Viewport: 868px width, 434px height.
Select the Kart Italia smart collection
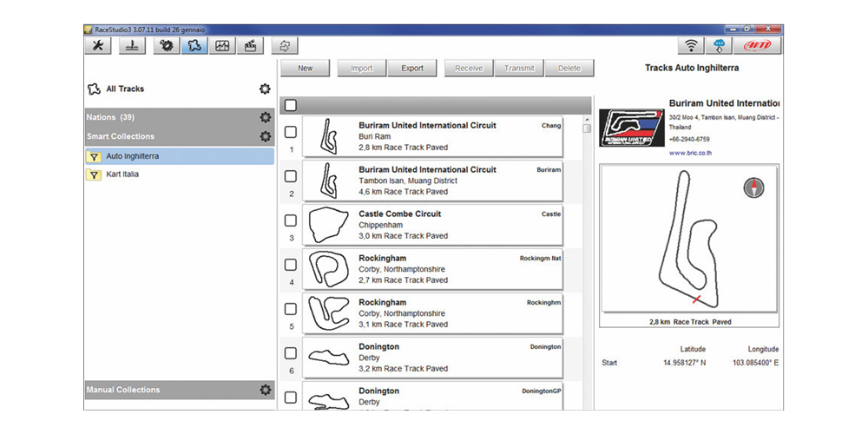click(122, 174)
